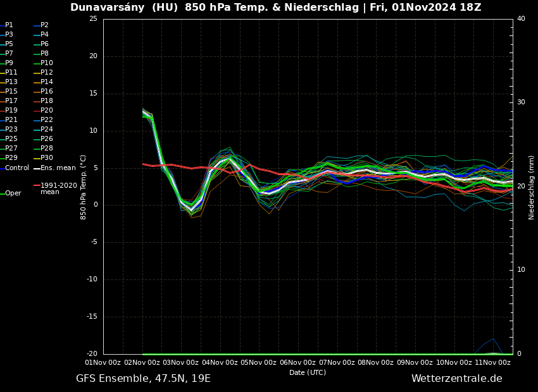The image size is (538, 392).
Task: Click the GFS Ensemble coordinates caption
Action: coord(143,379)
